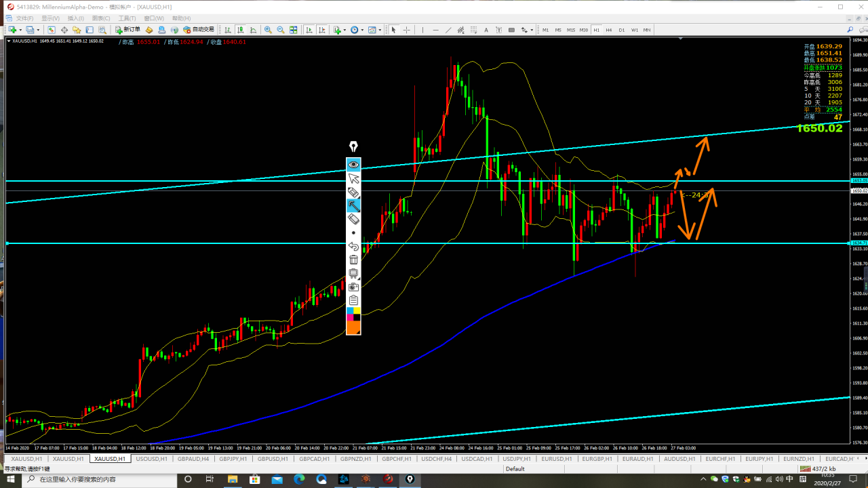The width and height of the screenshot is (868, 488).
Task: Open pen thickness dot in annotation toolbar
Action: 353,232
